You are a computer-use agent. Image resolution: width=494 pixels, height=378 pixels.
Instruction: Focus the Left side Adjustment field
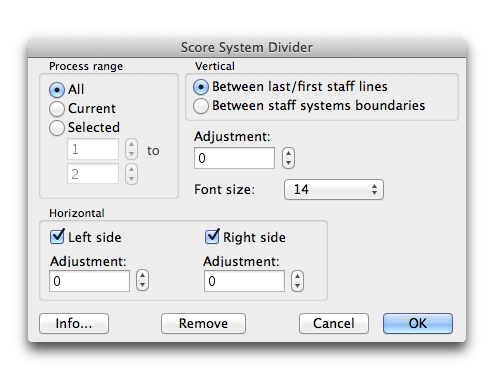[x=89, y=281]
